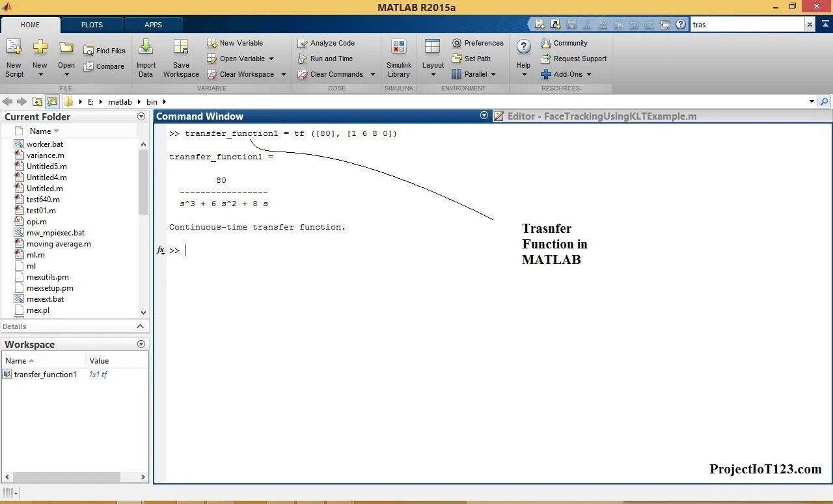Screen dimensions: 833x504
Task: Expand the Details panel
Action: click(140, 326)
